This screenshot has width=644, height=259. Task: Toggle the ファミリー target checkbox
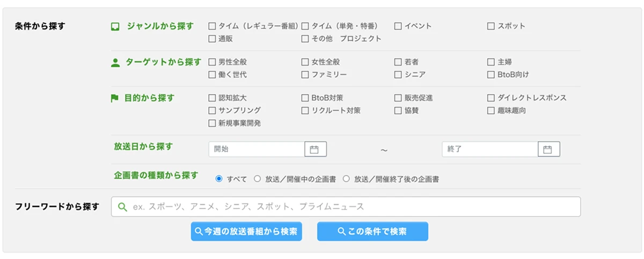click(x=305, y=75)
